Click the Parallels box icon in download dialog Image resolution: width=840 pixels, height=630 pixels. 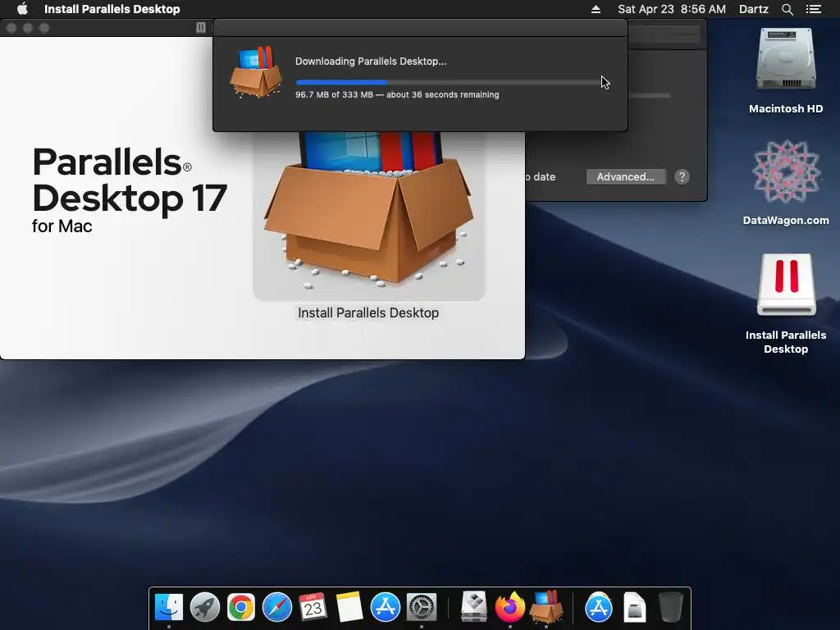(256, 72)
